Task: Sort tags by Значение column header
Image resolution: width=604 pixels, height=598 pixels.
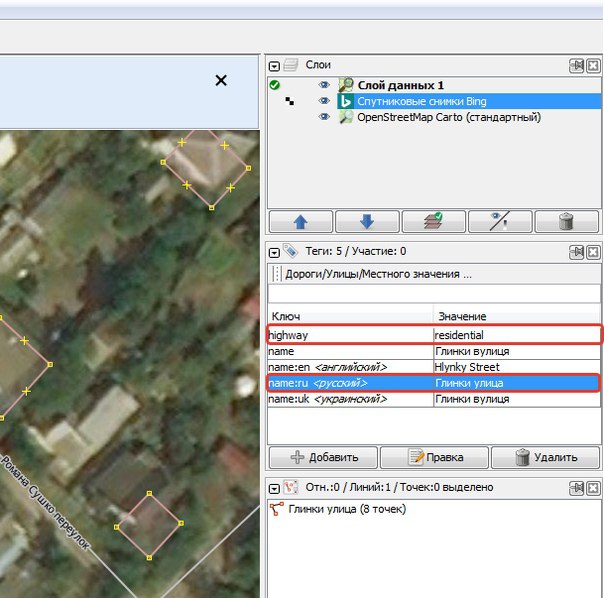Action: 517,316
